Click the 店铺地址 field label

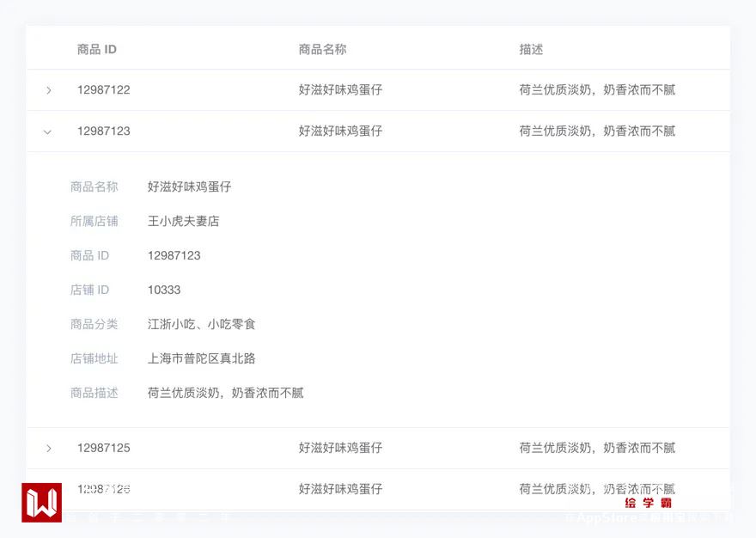pos(94,359)
